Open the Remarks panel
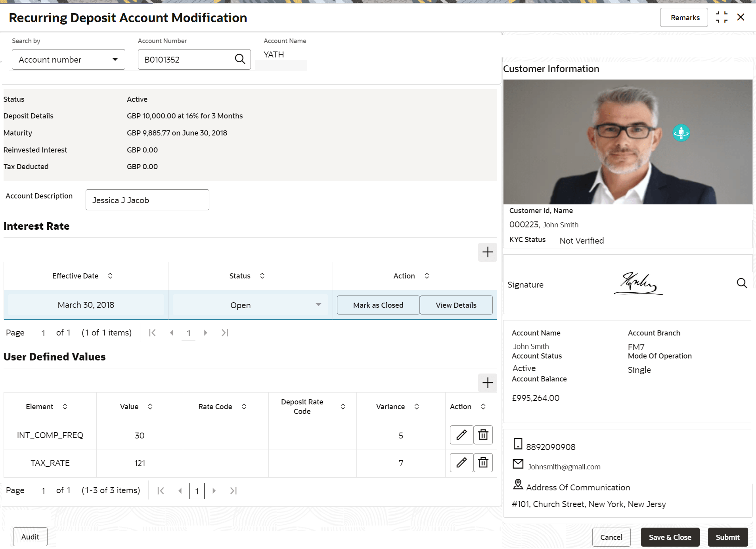The height and width of the screenshot is (549, 756). (x=685, y=18)
